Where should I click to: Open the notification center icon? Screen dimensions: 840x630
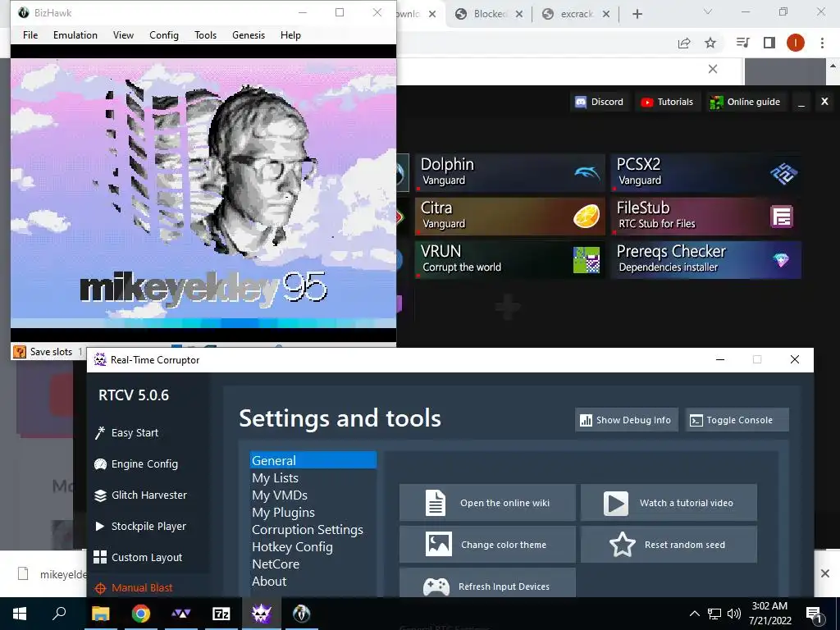pyautogui.click(x=814, y=614)
